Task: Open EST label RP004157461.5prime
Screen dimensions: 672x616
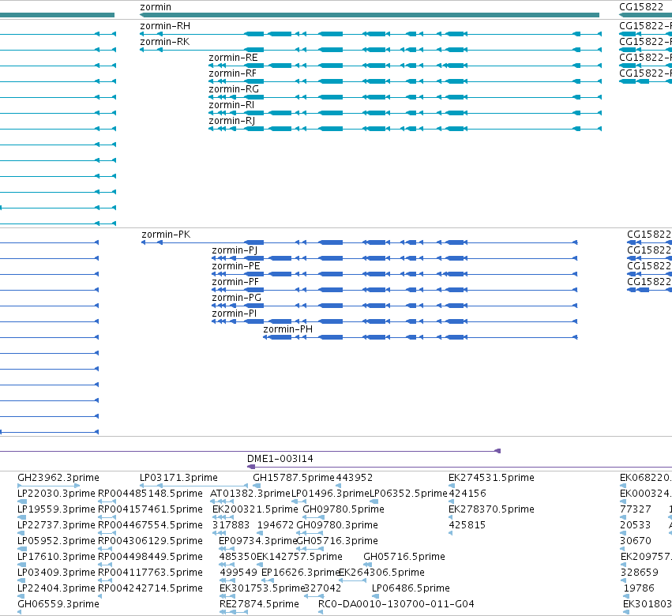Action: [150, 509]
